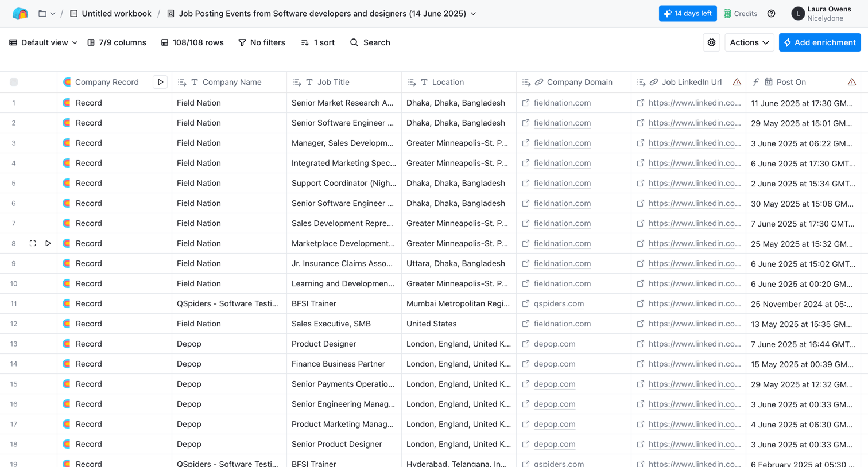This screenshot has width=868, height=467.
Task: Run row 8 with the play icon
Action: click(48, 243)
